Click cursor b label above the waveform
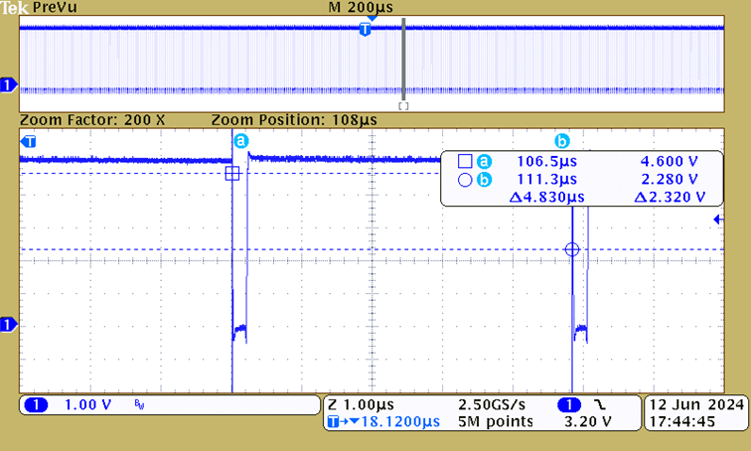The height and width of the screenshot is (451, 751). (x=562, y=141)
